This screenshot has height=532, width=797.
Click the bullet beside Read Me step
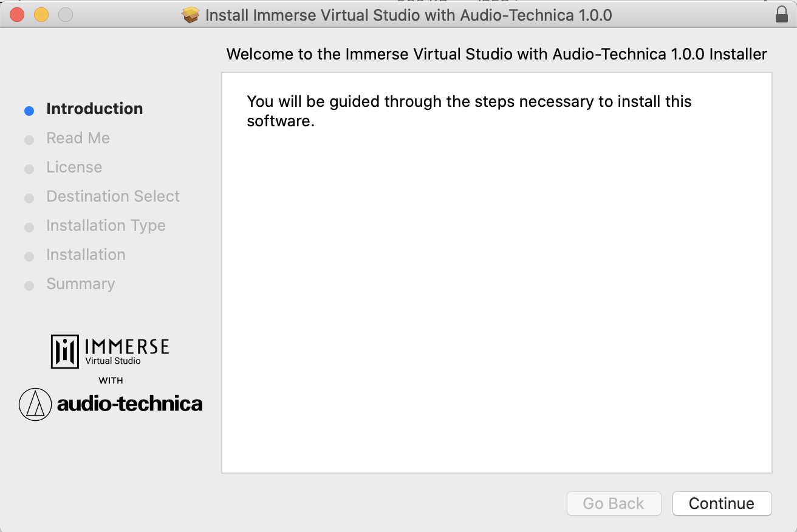pos(29,139)
